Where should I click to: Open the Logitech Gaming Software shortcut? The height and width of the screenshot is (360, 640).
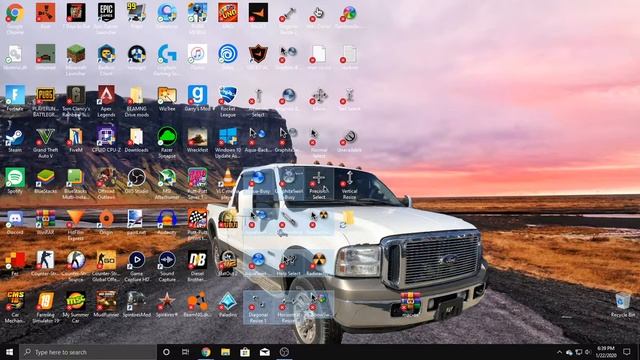[x=167, y=54]
